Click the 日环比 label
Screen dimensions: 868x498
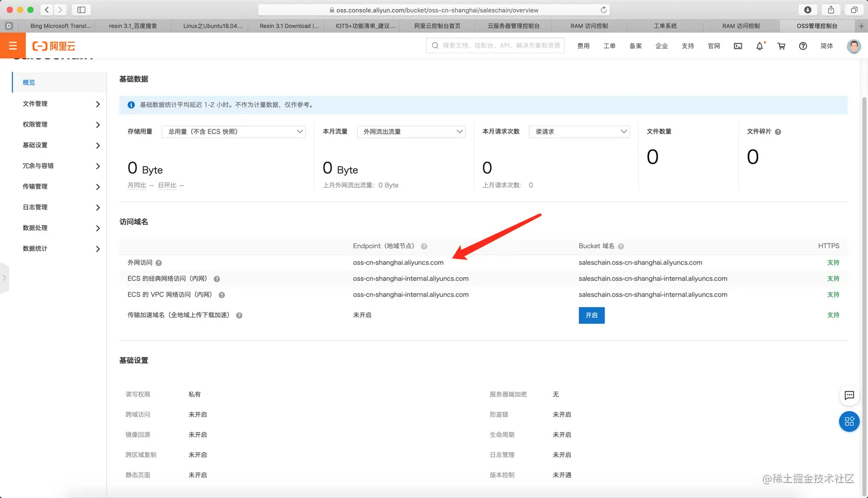pyautogui.click(x=167, y=186)
